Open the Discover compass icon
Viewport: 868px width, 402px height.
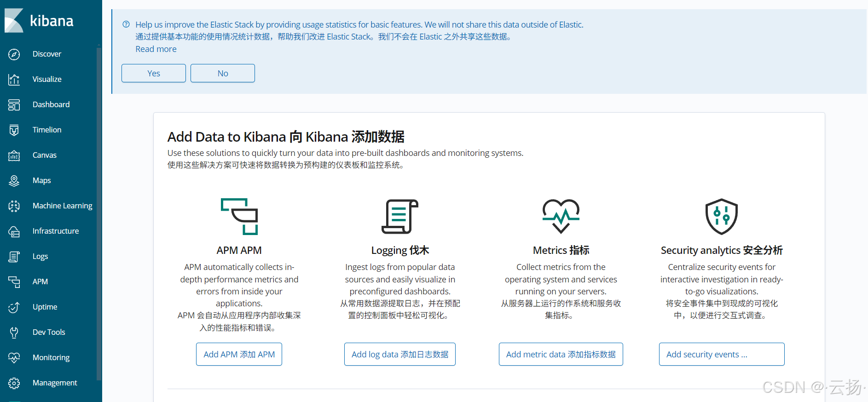point(14,54)
